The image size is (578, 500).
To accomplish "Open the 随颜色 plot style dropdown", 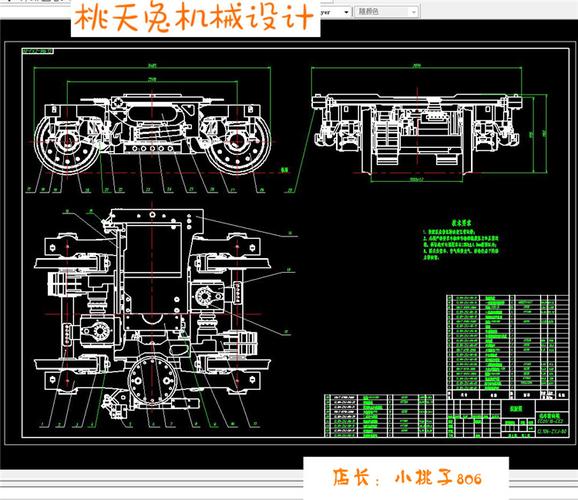I will (387, 12).
